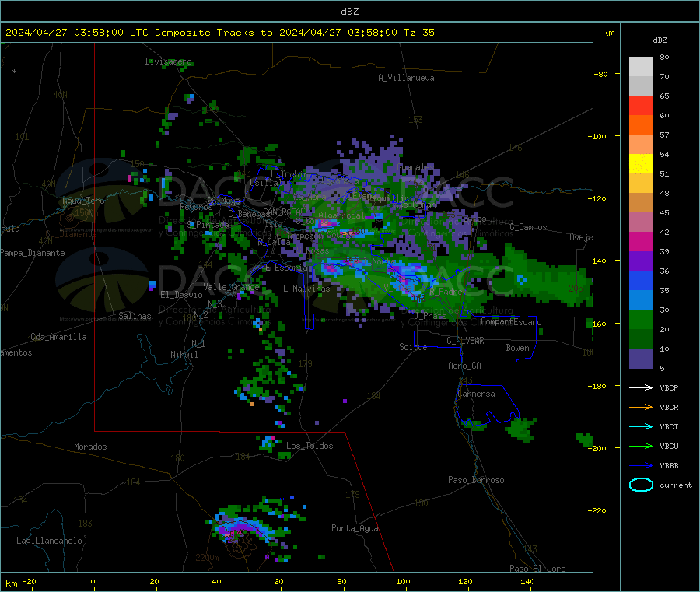This screenshot has width=700, height=592.
Task: Select the red 60 dBZ color swatch
Action: pos(641,105)
